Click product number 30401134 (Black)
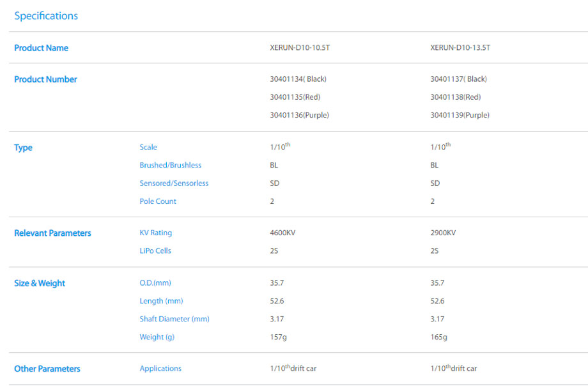 tap(298, 79)
